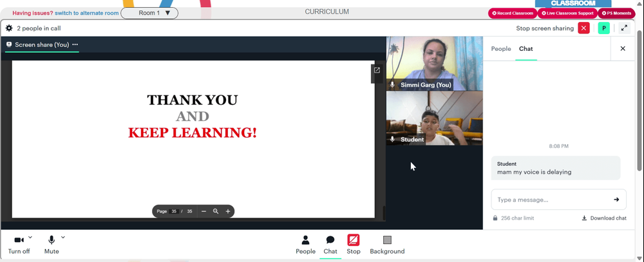Image resolution: width=644 pixels, height=262 pixels.
Task: Mute the microphone
Action: tap(52, 245)
